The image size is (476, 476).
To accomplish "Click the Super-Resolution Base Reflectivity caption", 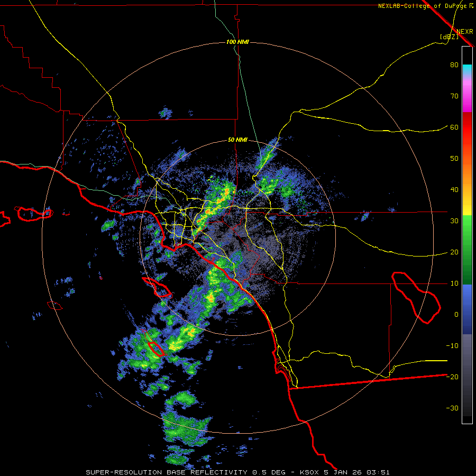I will click(x=237, y=472).
